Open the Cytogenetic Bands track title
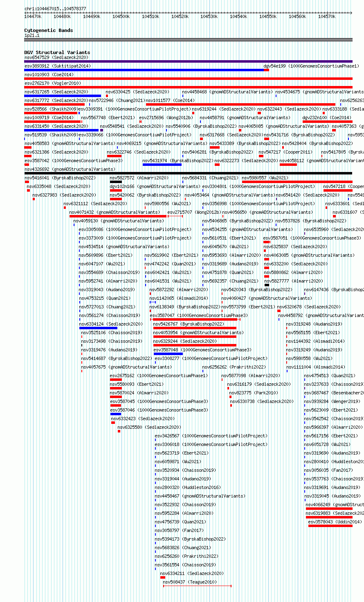Image resolution: width=364 pixels, height=602 pixels. 49,30
